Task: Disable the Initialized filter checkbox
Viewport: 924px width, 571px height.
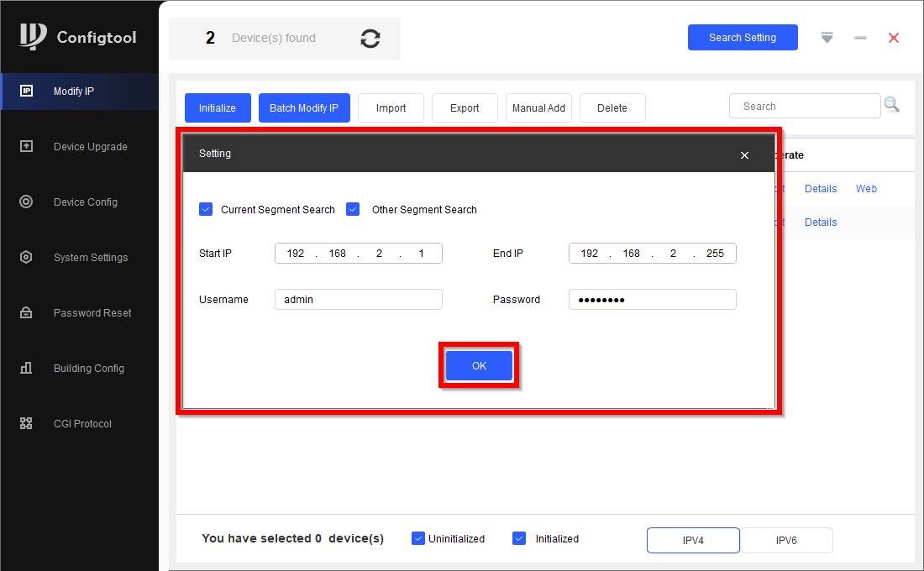Action: (x=519, y=538)
